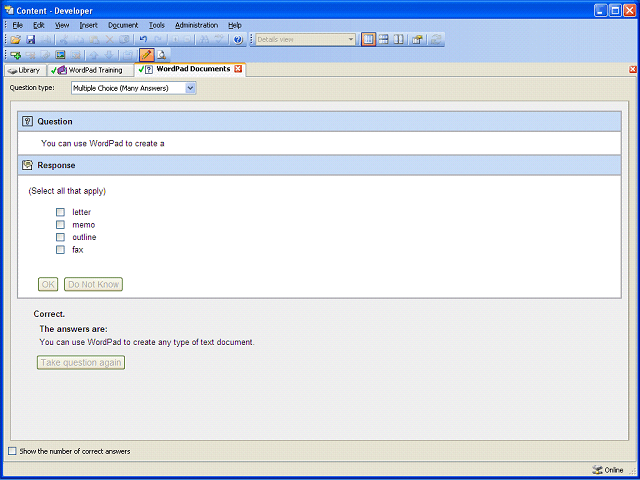Viewport: 640px width, 480px height.
Task: Click the question text 'You can use WordPad to create a'
Action: tap(103, 143)
